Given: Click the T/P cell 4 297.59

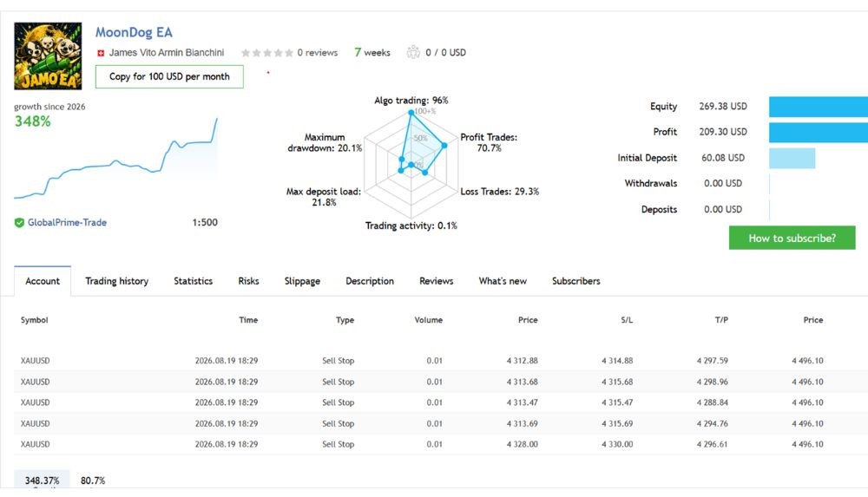Looking at the screenshot, I should [x=713, y=360].
